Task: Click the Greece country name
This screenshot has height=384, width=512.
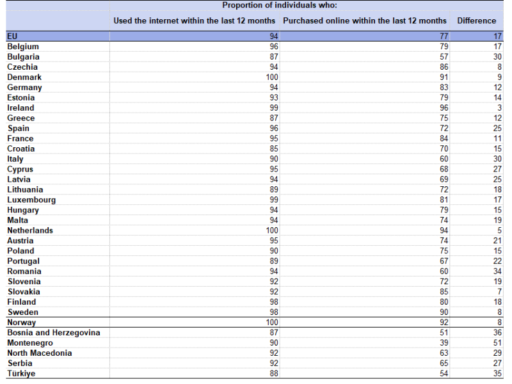Action: click(21, 118)
